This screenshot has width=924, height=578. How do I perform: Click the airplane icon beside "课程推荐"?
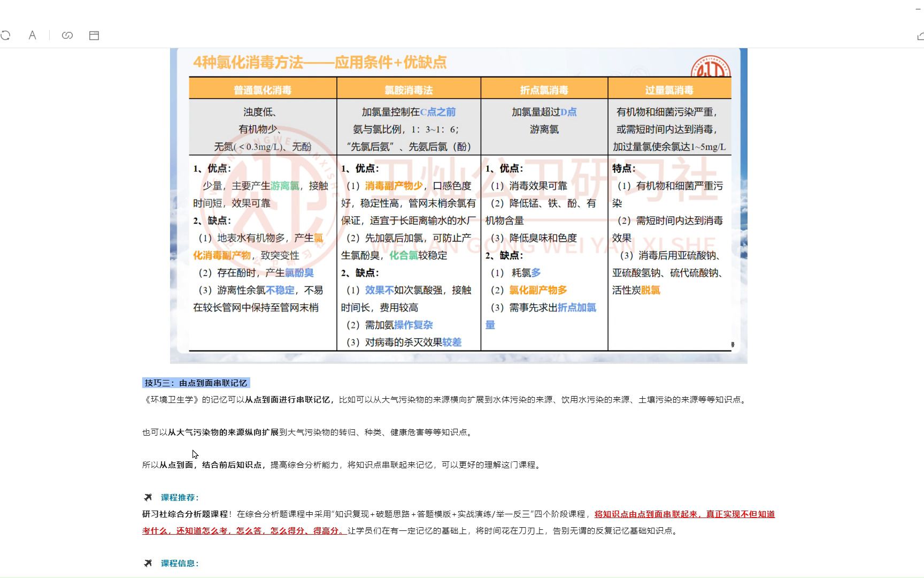pos(148,498)
